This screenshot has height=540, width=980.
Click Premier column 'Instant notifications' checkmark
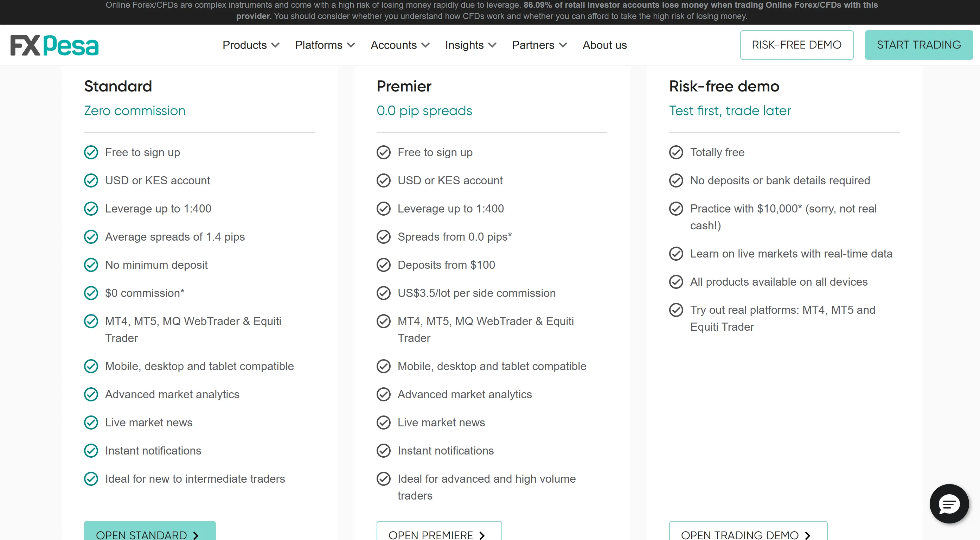[384, 451]
